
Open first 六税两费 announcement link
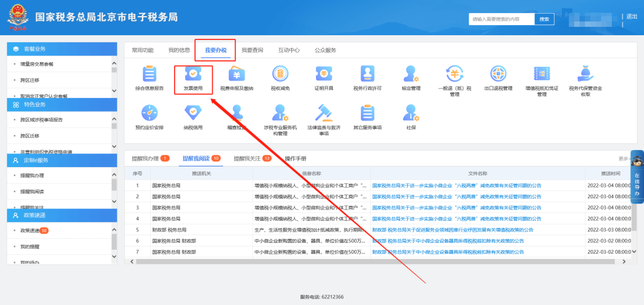457,186
